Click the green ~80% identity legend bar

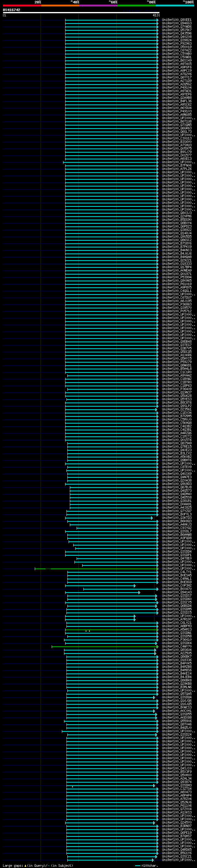point(137,6)
